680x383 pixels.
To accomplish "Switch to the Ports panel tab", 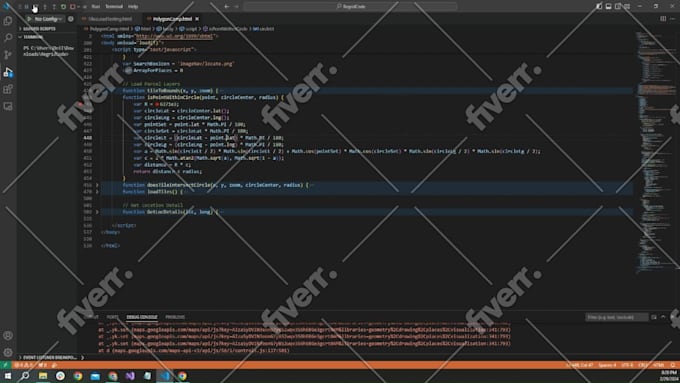I will click(x=112, y=317).
